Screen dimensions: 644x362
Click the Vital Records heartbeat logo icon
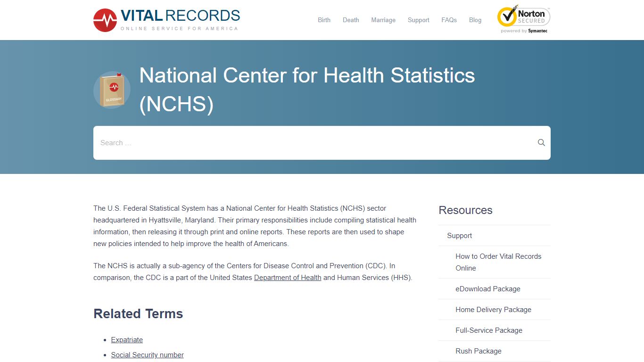tap(105, 20)
